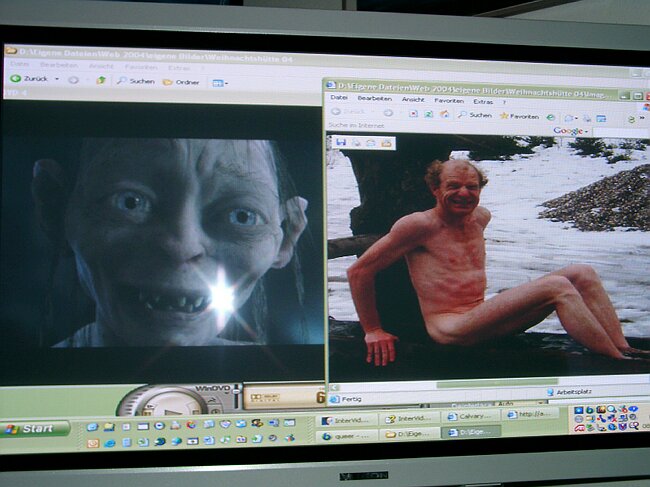Open Bearbeiten menu in the browser window
Screen dimensions: 650x487
coord(375,99)
